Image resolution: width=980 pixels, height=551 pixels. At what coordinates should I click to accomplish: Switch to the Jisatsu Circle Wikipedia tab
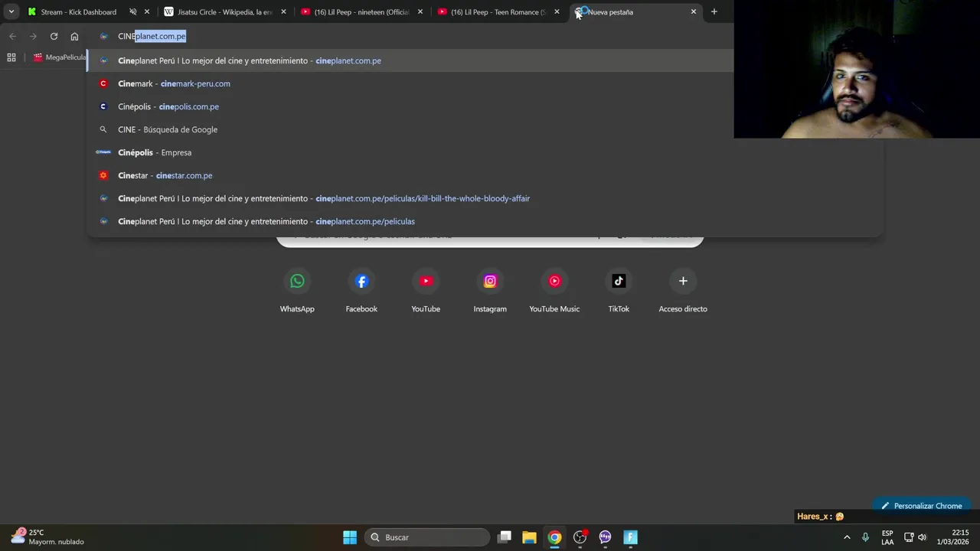pos(224,11)
